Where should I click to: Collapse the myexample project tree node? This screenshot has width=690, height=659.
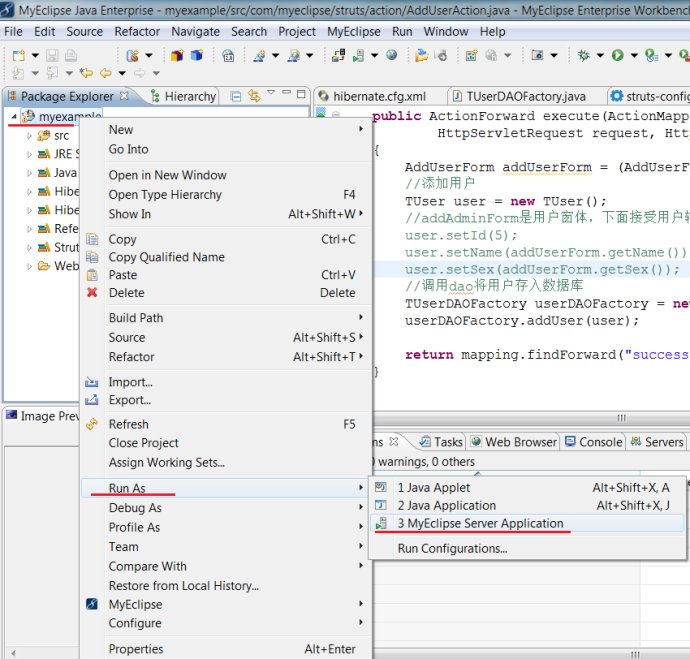tap(13, 117)
